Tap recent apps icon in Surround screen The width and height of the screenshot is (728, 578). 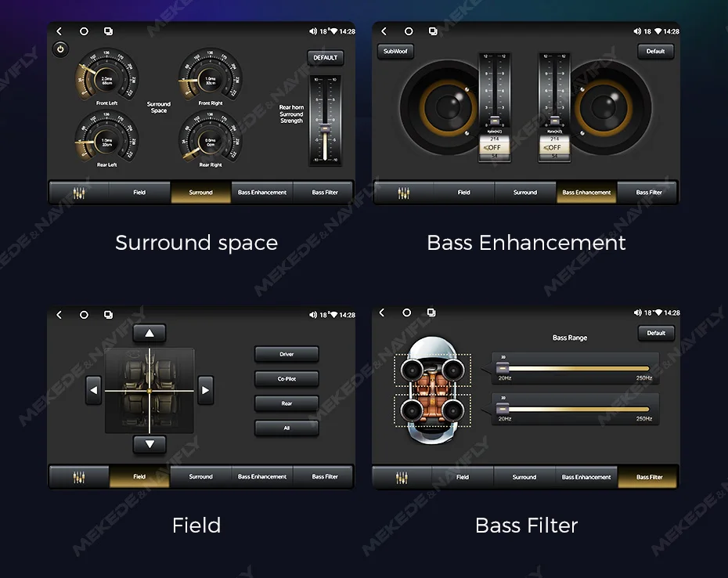pyautogui.click(x=108, y=31)
